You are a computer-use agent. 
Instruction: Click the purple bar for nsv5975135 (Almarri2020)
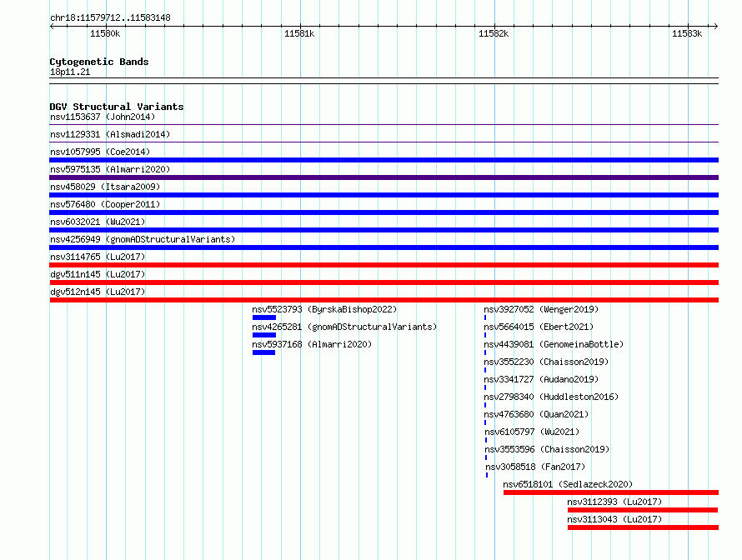[384, 177]
